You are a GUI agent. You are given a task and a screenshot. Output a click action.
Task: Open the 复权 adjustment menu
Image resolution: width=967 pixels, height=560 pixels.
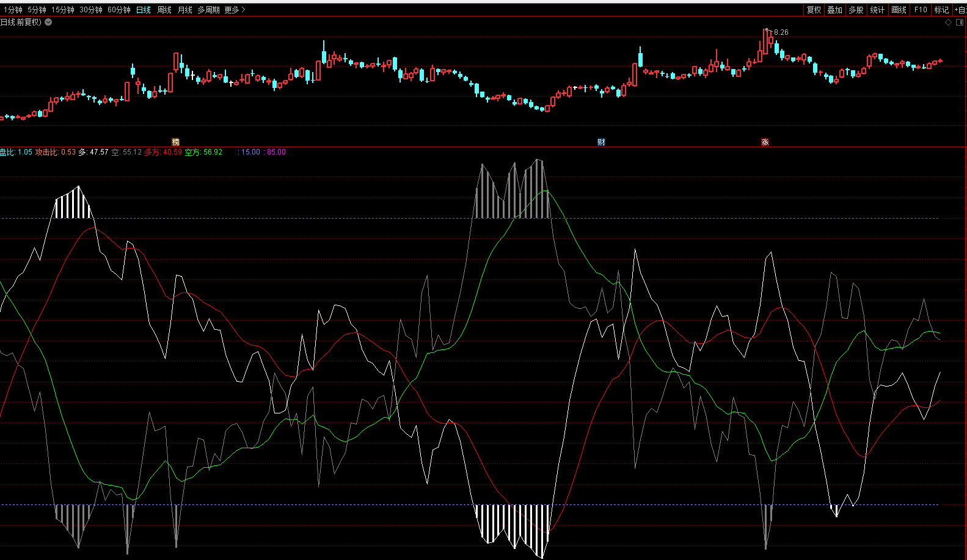point(814,10)
